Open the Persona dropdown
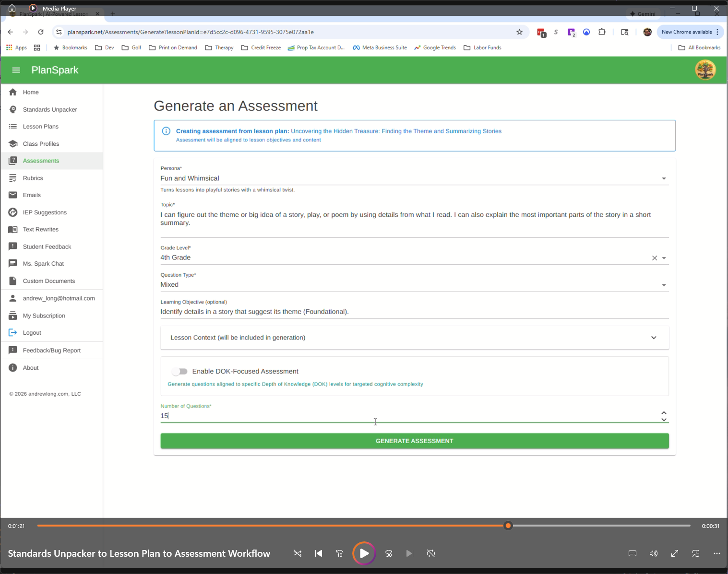The height and width of the screenshot is (574, 728). 664,178
